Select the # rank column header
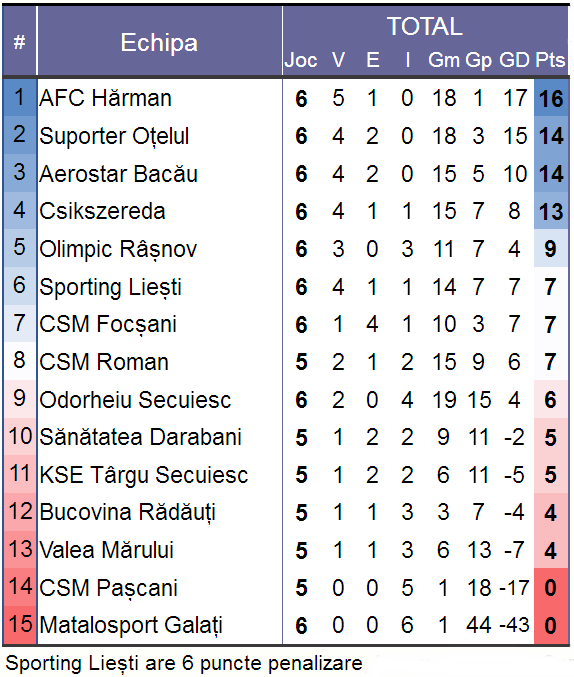The image size is (574, 677). click(x=19, y=42)
